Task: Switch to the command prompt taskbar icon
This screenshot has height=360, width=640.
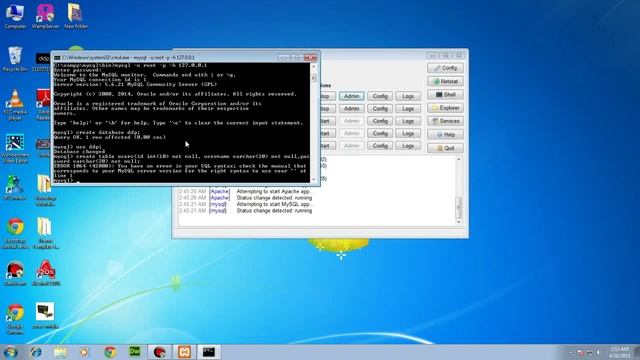Action: click(209, 352)
